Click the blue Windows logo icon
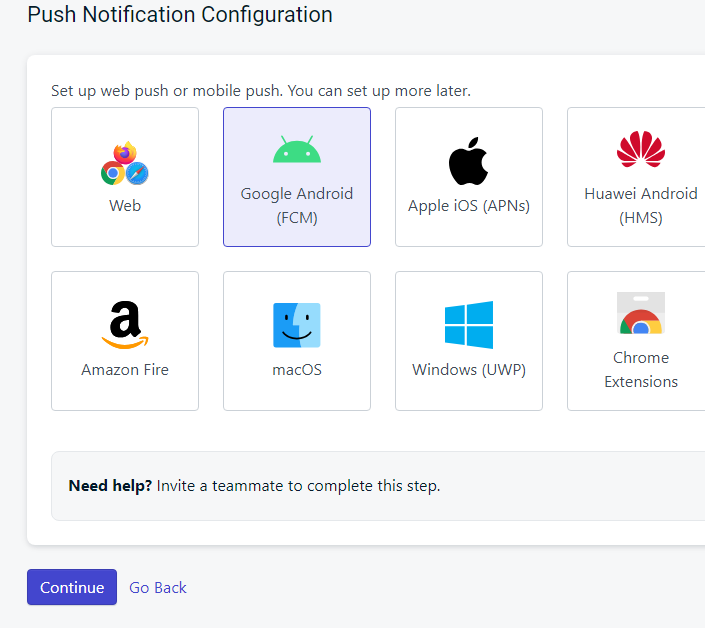This screenshot has height=628, width=705. pos(469,325)
